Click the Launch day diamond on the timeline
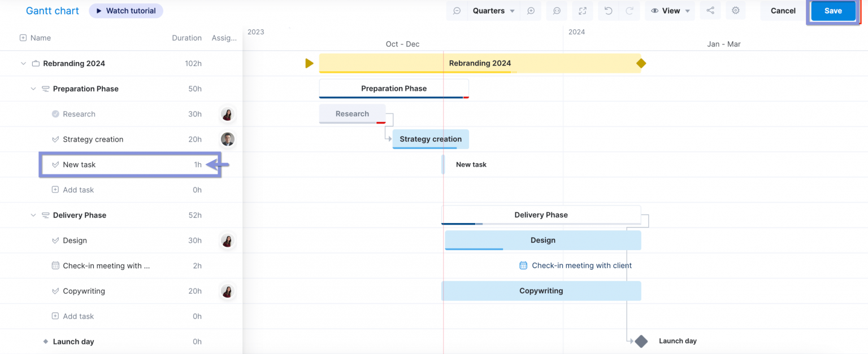The width and height of the screenshot is (868, 354). click(640, 341)
